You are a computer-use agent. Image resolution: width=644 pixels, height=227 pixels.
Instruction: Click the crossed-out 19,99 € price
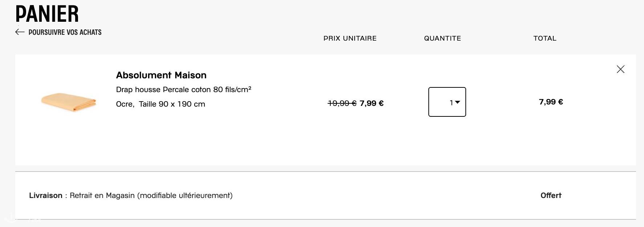tap(342, 103)
